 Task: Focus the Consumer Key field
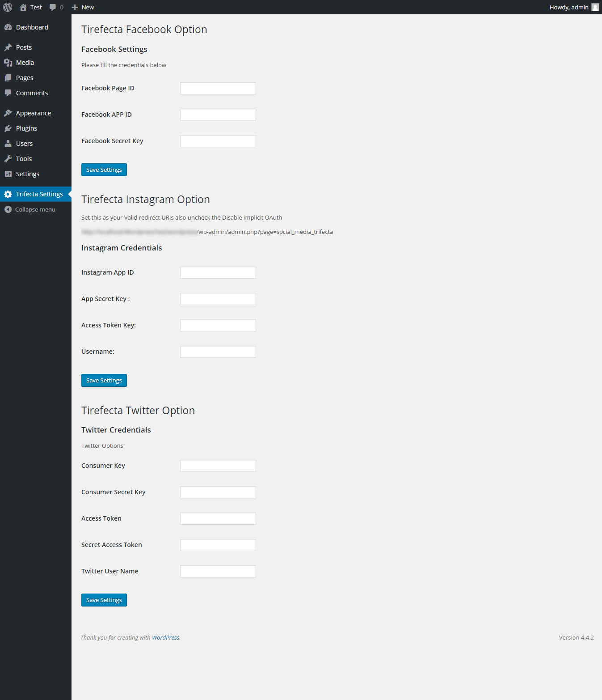point(218,466)
